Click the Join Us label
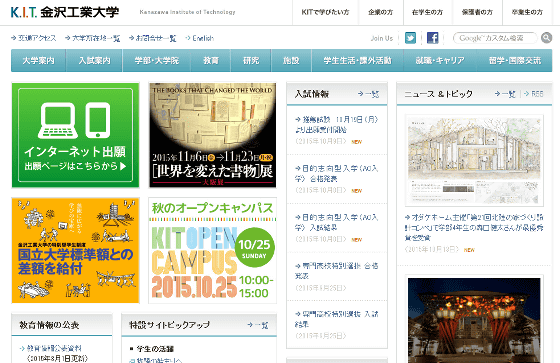The image size is (560, 363). tap(382, 38)
